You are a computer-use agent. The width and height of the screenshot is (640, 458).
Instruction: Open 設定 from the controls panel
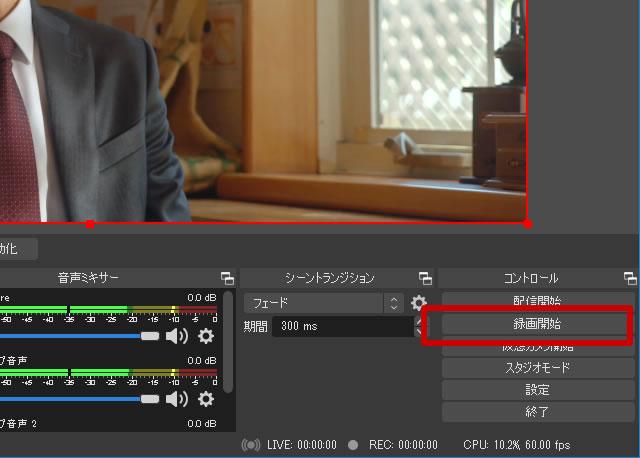tap(536, 390)
